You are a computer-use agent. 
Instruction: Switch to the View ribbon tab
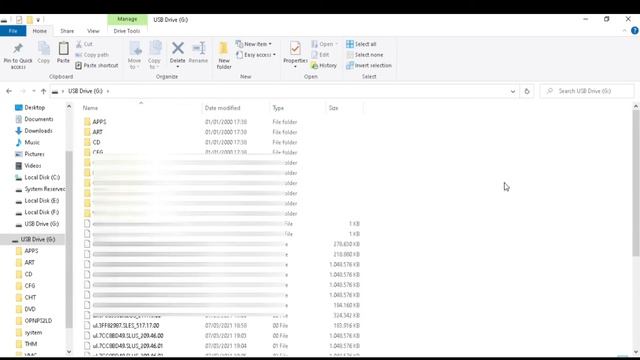pos(93,31)
